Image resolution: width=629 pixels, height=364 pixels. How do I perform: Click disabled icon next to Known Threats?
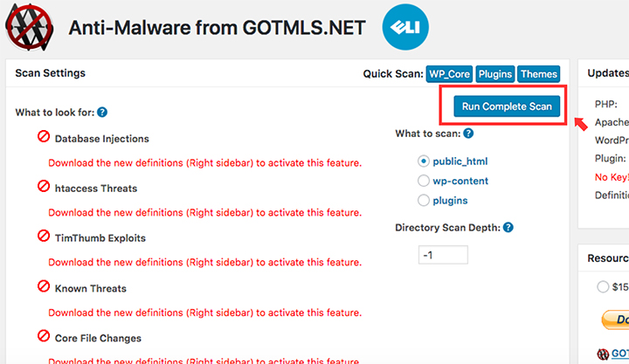[44, 286]
